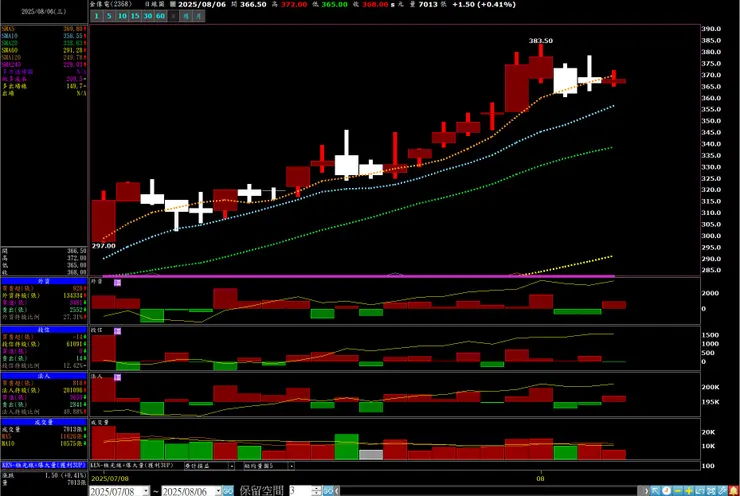Select the blue 投信 panel header

pyautogui.click(x=44, y=329)
